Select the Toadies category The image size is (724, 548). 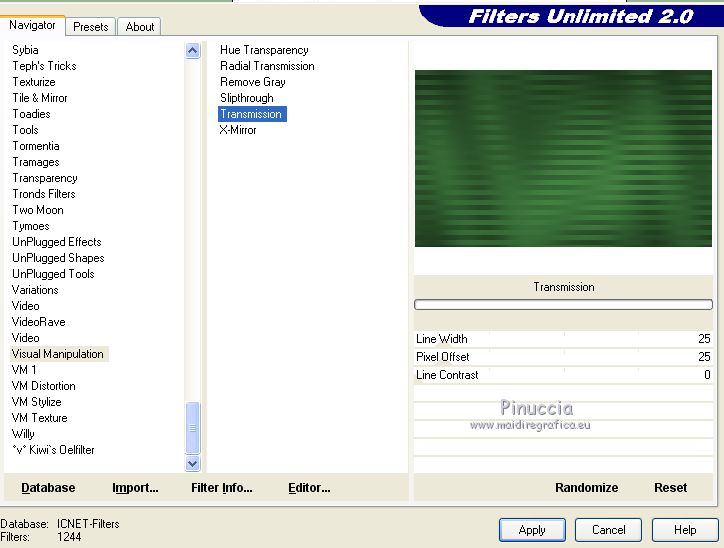(x=31, y=114)
